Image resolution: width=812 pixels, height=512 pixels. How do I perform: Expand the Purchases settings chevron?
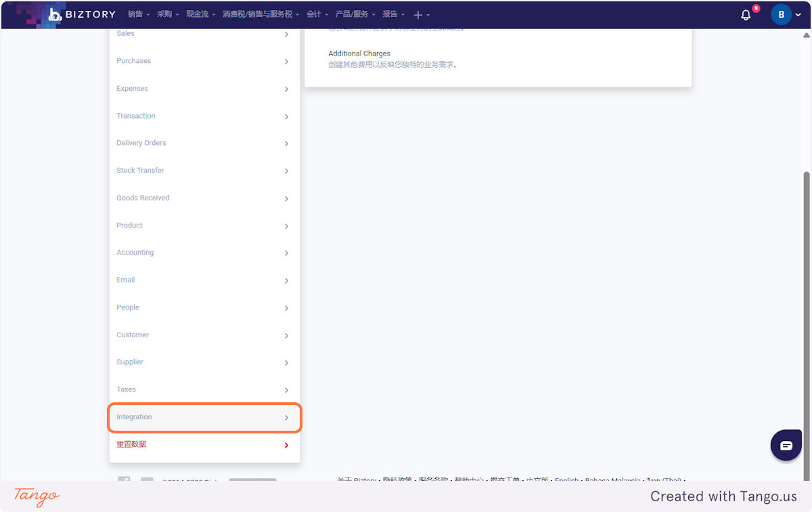point(286,62)
